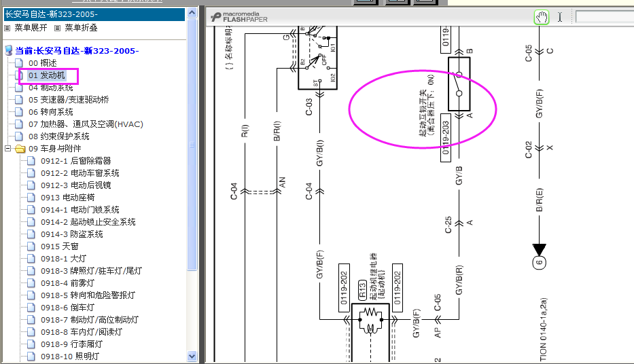Open 0918-8 车内灯/阅读灯 page
The image size is (634, 364).
click(82, 332)
